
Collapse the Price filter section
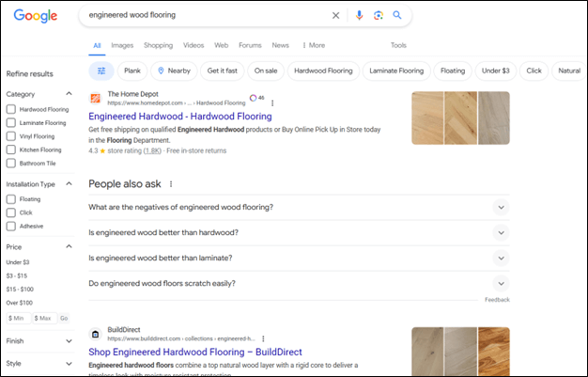pyautogui.click(x=69, y=246)
